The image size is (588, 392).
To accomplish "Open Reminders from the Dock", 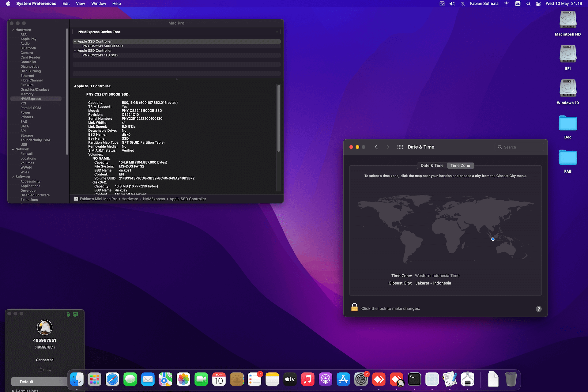I will point(254,380).
